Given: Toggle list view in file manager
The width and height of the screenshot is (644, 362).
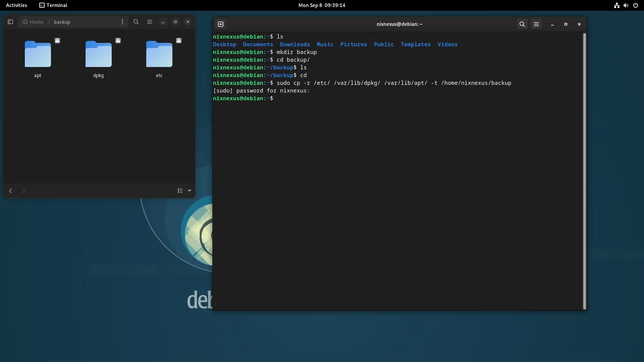Looking at the screenshot, I should 180,191.
